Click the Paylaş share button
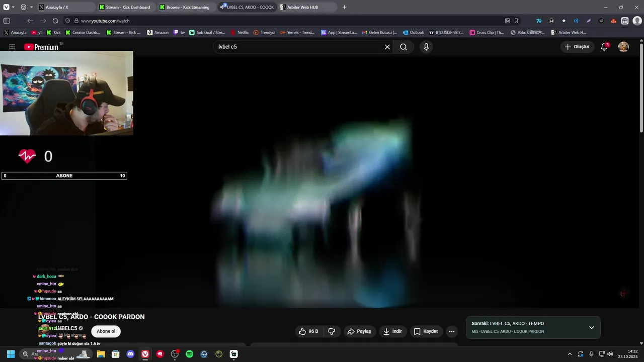644x362 pixels. (359, 331)
